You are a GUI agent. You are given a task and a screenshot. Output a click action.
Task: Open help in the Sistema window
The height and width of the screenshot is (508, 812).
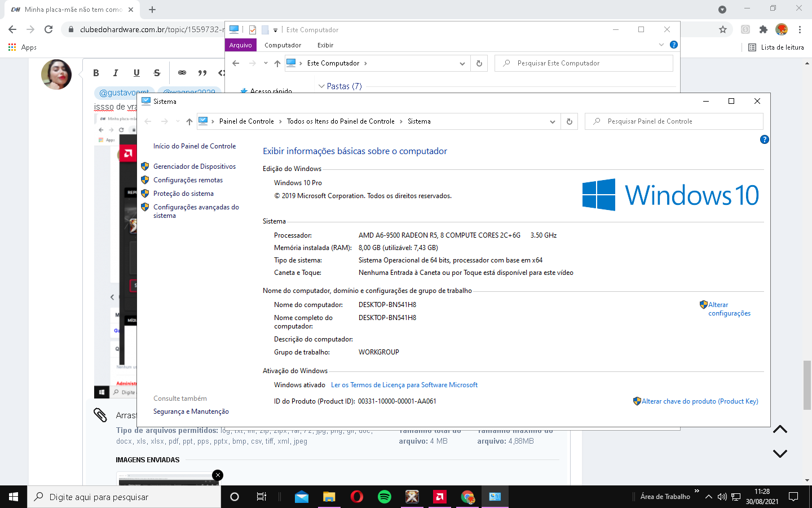tap(765, 139)
